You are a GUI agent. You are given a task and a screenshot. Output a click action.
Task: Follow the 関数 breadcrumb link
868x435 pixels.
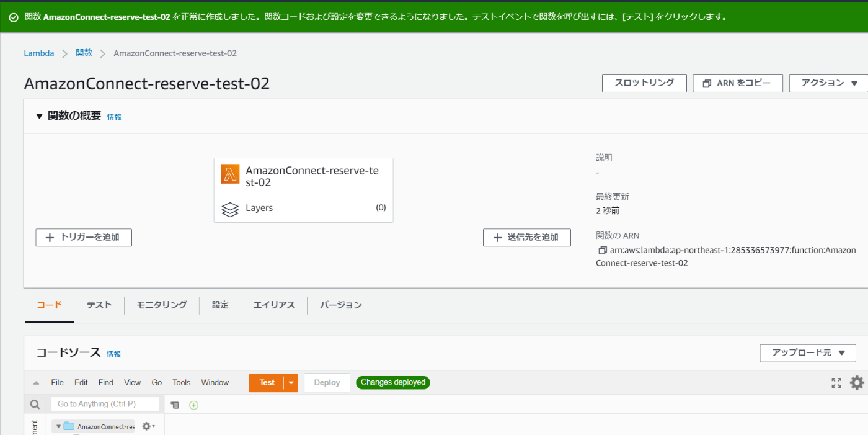84,53
